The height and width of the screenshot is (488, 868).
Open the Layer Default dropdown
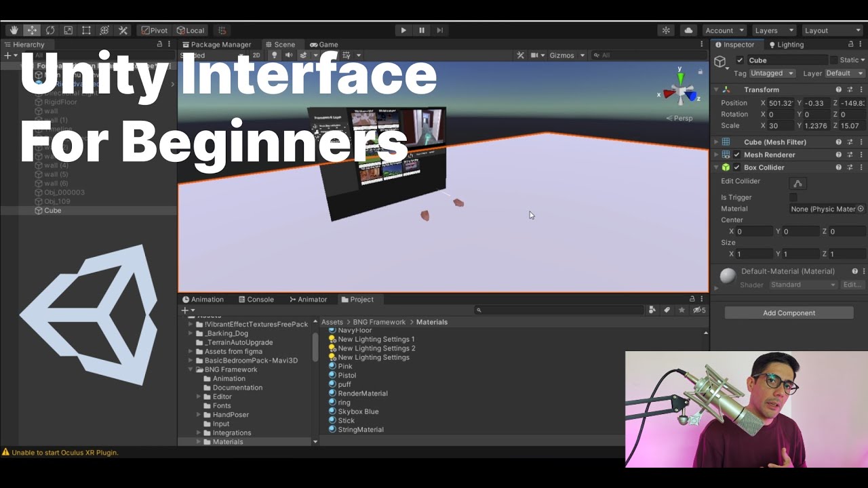click(845, 73)
